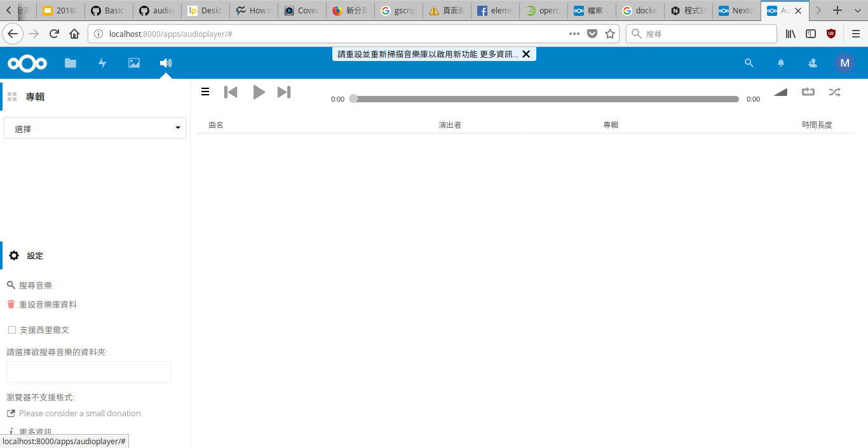Open the browser's three-dot page actions menu
This screenshot has height=448, width=868.
[x=574, y=34]
